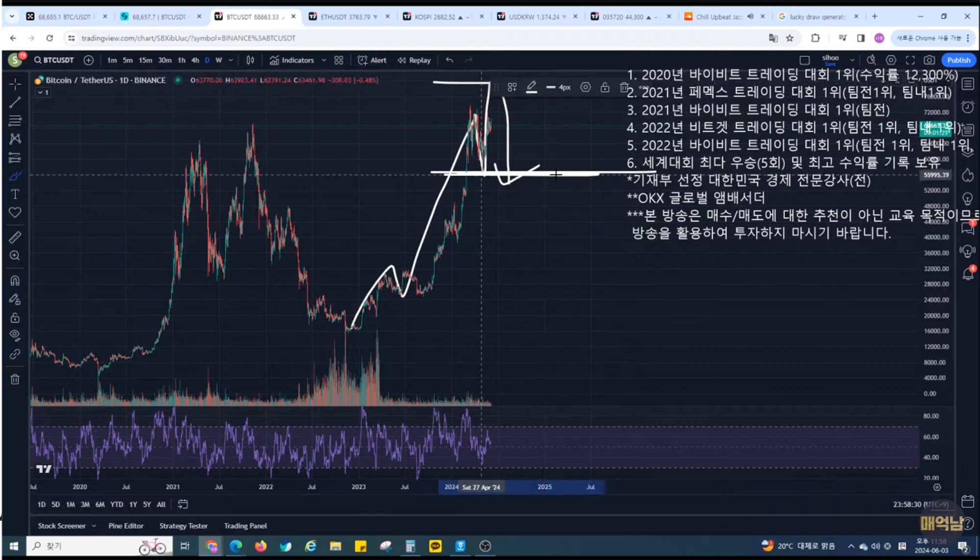Viewport: 980px width, 560px height.
Task: Open the Strategy Tester tab
Action: pos(183,526)
